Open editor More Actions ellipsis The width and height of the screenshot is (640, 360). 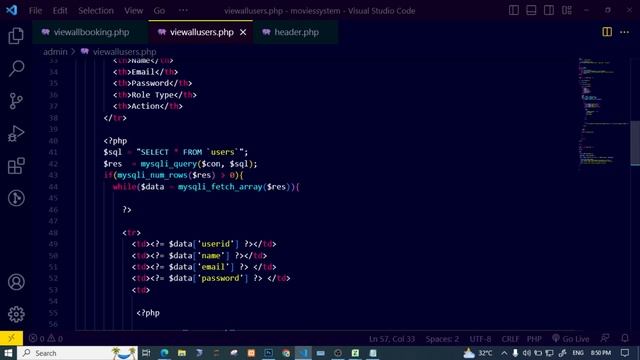click(x=624, y=32)
